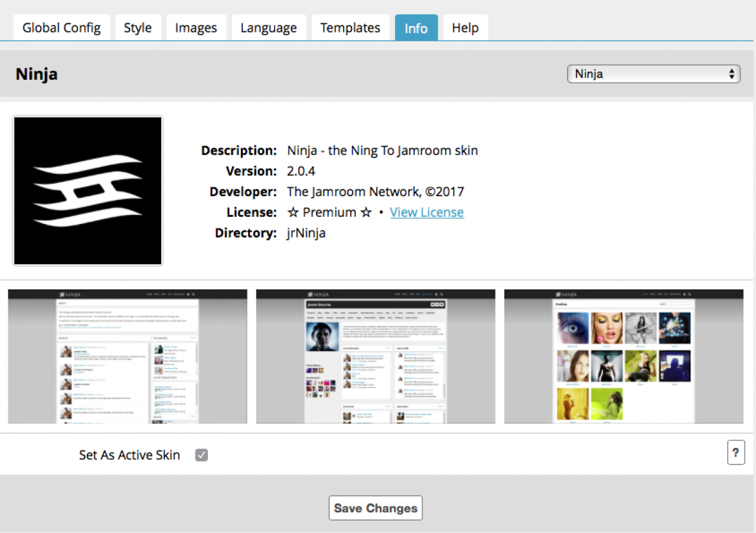Click the 'Set As Active Skin' label

coord(130,455)
